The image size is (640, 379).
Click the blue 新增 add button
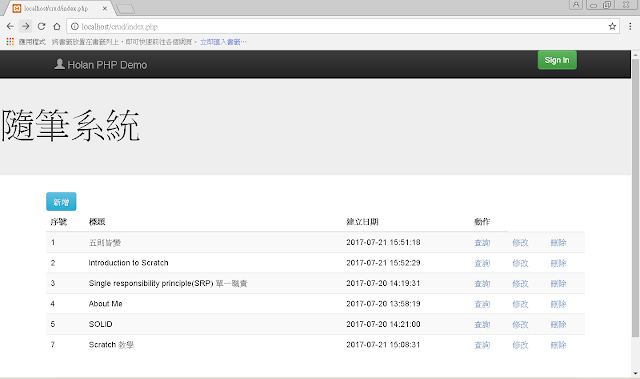[x=61, y=202]
